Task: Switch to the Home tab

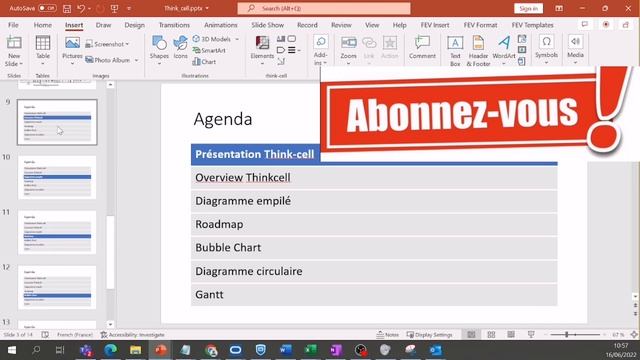Action: (x=42, y=25)
